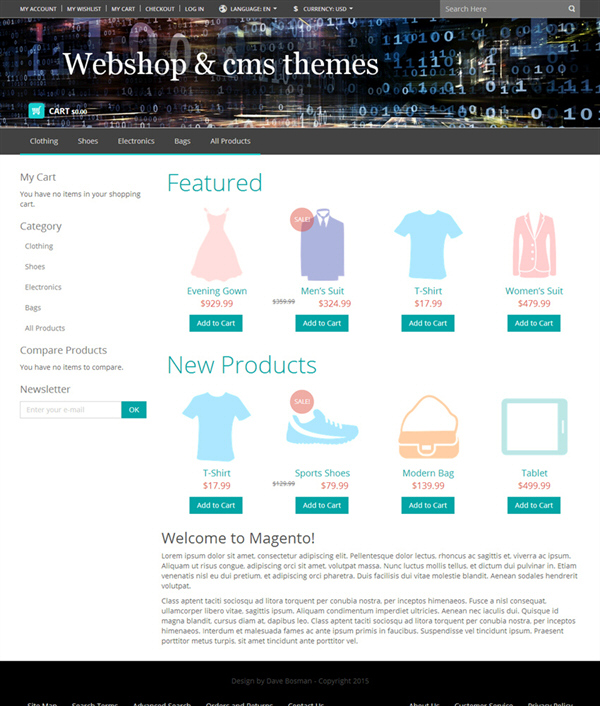Click the SALE badge on Sports Shoes

coord(302,402)
